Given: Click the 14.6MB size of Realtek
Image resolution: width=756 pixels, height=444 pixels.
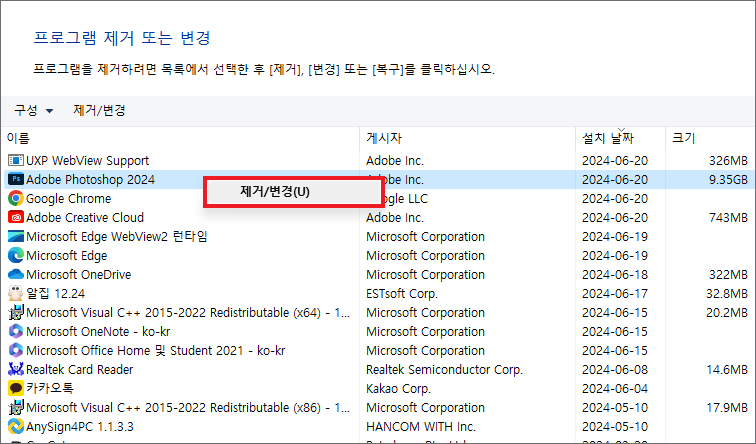Looking at the screenshot, I should [727, 370].
